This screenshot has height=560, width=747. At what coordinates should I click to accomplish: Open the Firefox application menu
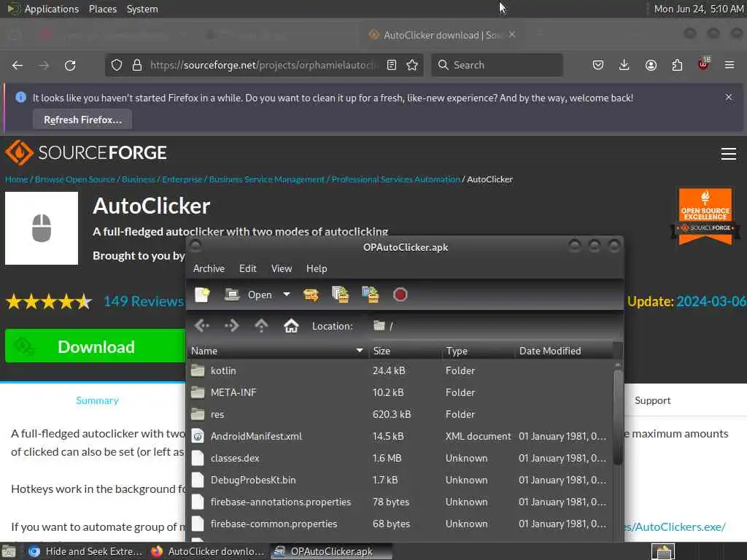[729, 65]
